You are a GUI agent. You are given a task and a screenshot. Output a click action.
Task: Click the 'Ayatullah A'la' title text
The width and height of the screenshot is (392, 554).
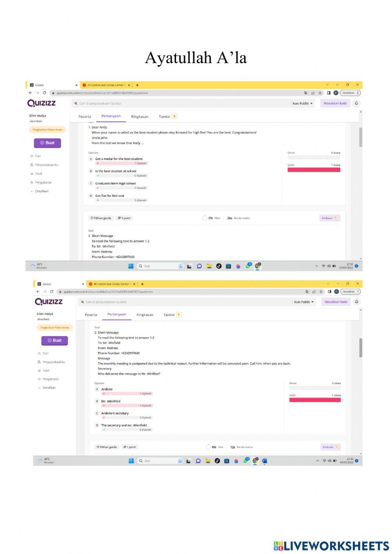tap(196, 58)
